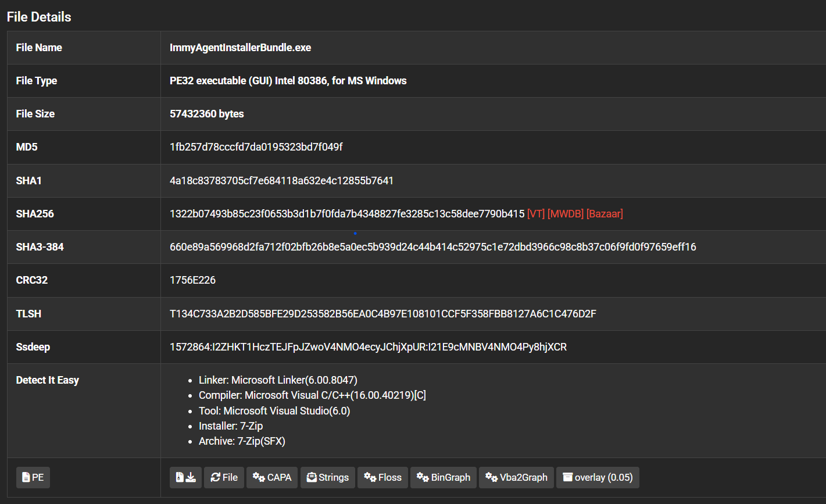
Task: Click the CRC32 value 1756E226
Action: pos(192,280)
